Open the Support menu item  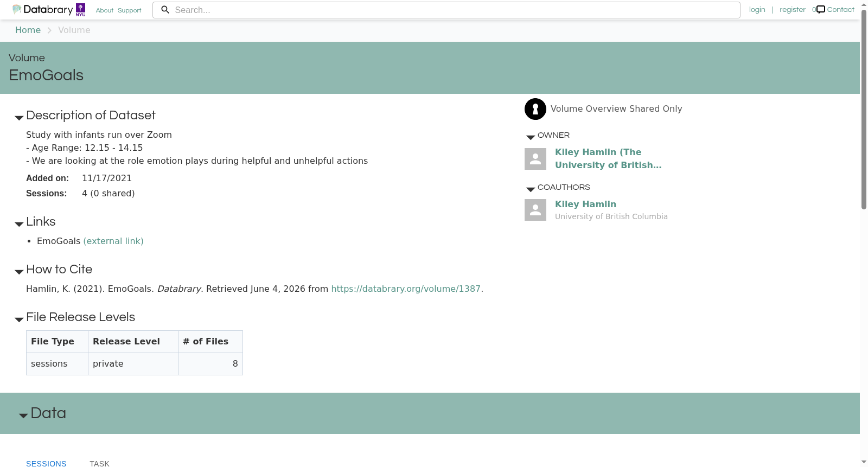coord(129,10)
